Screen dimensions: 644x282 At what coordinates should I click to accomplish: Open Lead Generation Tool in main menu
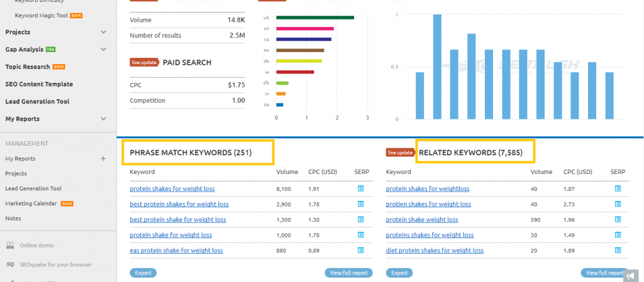(x=37, y=101)
